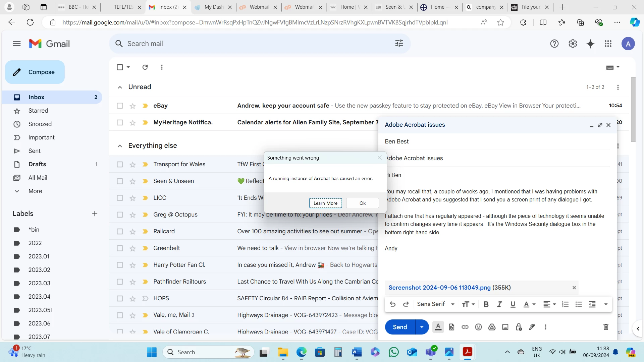Image resolution: width=644 pixels, height=362 pixels.
Task: Open the Sans Serif font dropdown
Action: point(435,304)
